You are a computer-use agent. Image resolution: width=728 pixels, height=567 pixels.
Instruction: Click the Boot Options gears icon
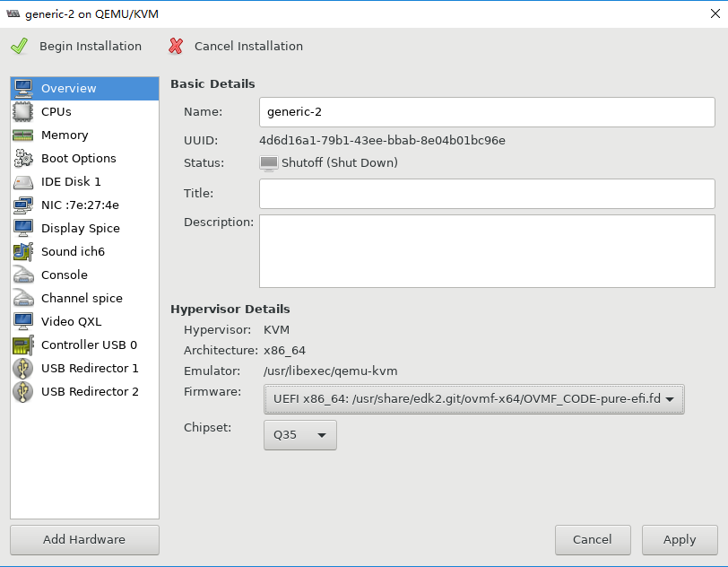pyautogui.click(x=22, y=158)
